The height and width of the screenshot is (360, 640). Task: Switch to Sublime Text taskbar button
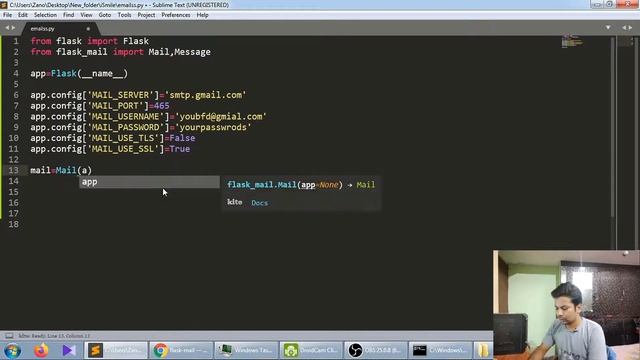[x=116, y=351]
